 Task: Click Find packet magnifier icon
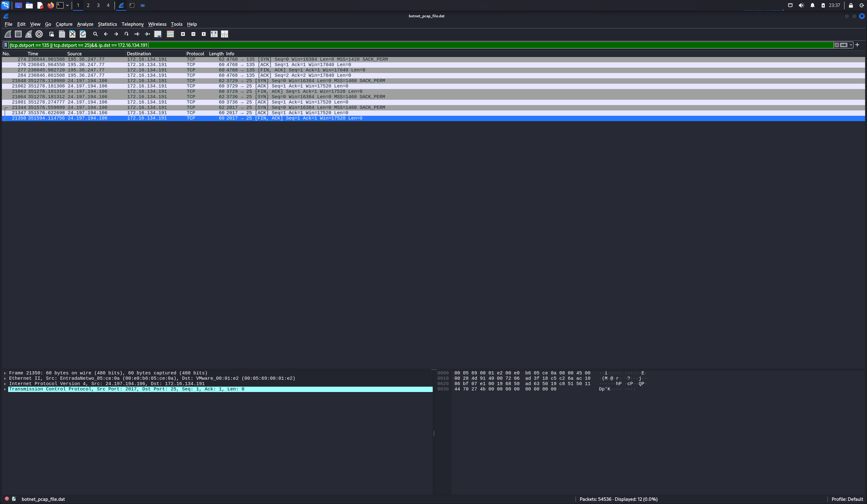coord(95,34)
